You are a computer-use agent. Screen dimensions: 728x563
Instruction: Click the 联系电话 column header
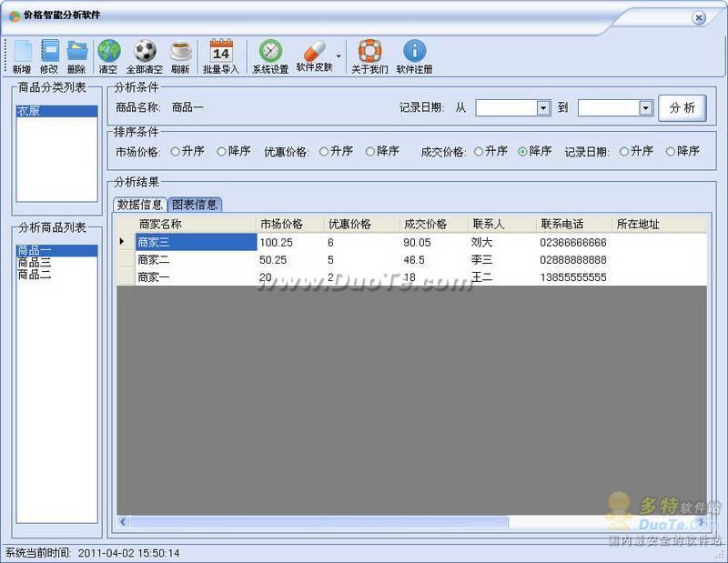coord(574,224)
